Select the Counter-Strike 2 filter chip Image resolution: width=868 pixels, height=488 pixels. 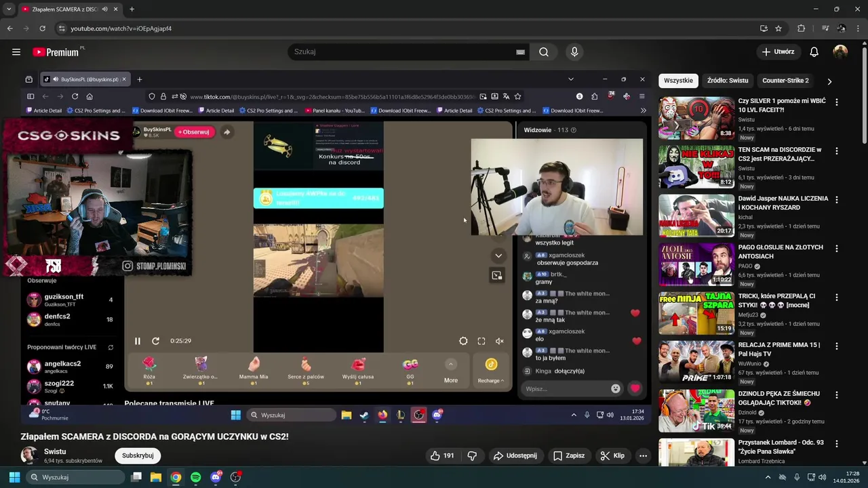785,81
